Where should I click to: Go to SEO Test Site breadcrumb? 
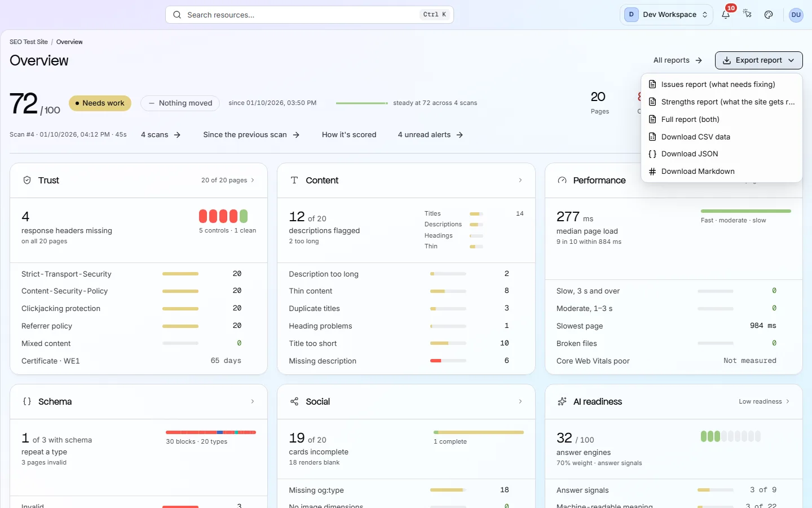coord(29,42)
